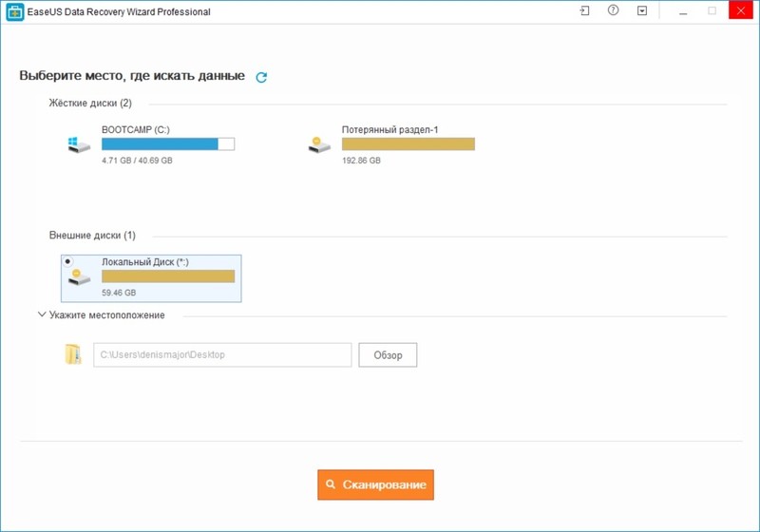This screenshot has width=760, height=532.
Task: Click the BOOTCAMP blue usage bar
Action: [x=167, y=144]
